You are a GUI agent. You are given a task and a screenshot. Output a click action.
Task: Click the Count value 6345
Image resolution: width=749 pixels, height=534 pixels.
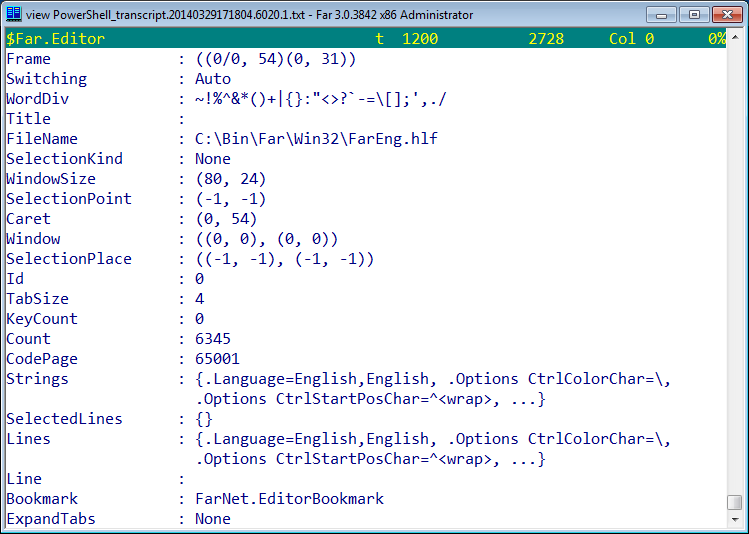(213, 339)
